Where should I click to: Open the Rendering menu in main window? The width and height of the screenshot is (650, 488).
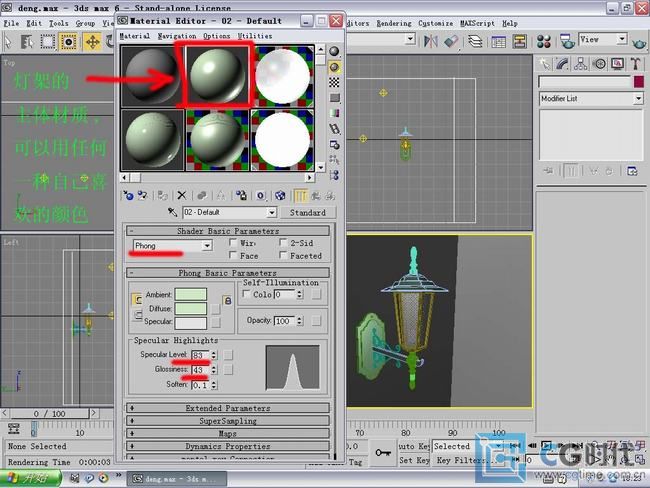click(394, 23)
